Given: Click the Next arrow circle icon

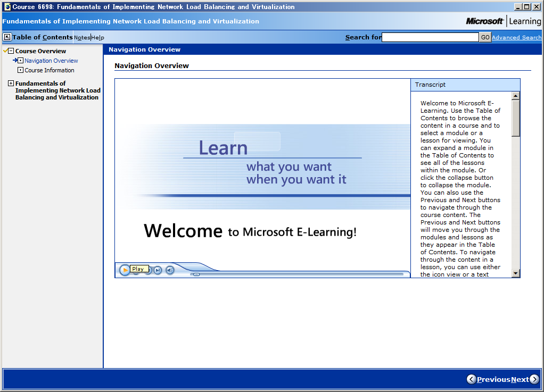Looking at the screenshot, I should pos(534,379).
